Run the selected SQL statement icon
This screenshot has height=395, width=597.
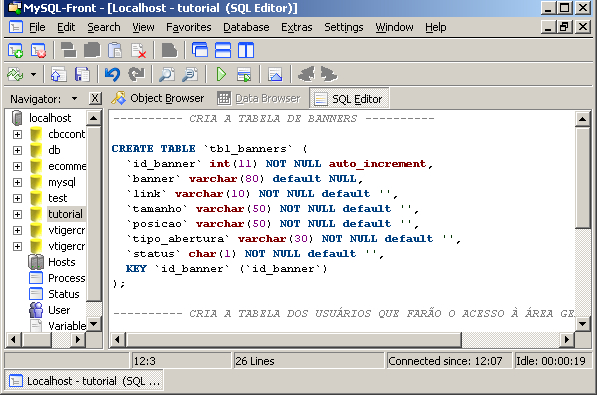244,74
